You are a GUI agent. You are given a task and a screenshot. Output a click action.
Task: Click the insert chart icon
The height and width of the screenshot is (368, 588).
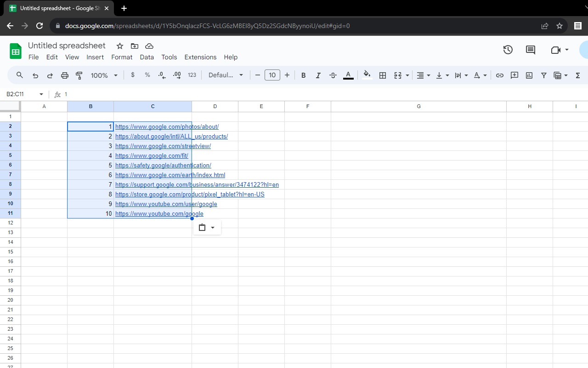[x=529, y=75]
